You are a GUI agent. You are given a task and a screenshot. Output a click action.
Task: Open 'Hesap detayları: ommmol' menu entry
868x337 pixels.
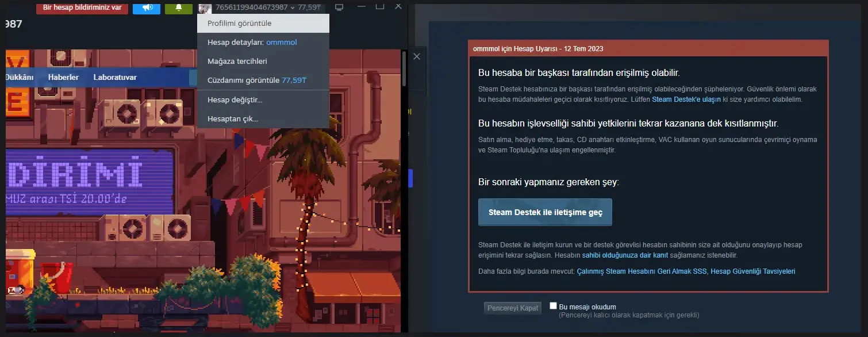263,42
